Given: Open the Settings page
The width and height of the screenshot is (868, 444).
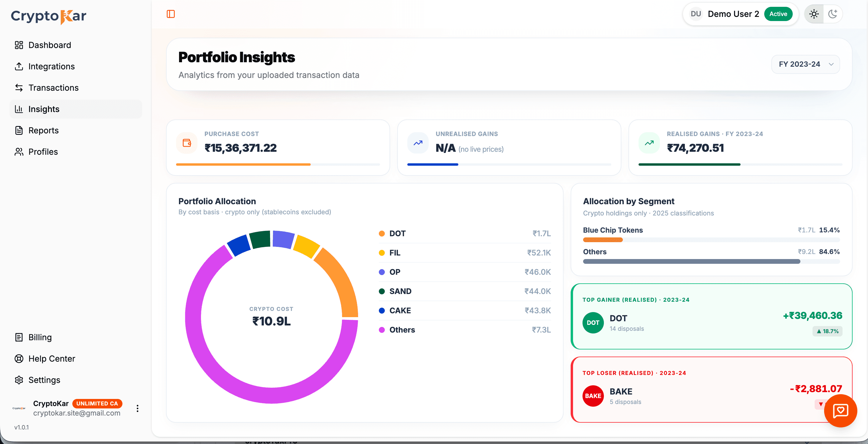Looking at the screenshot, I should click(76, 380).
